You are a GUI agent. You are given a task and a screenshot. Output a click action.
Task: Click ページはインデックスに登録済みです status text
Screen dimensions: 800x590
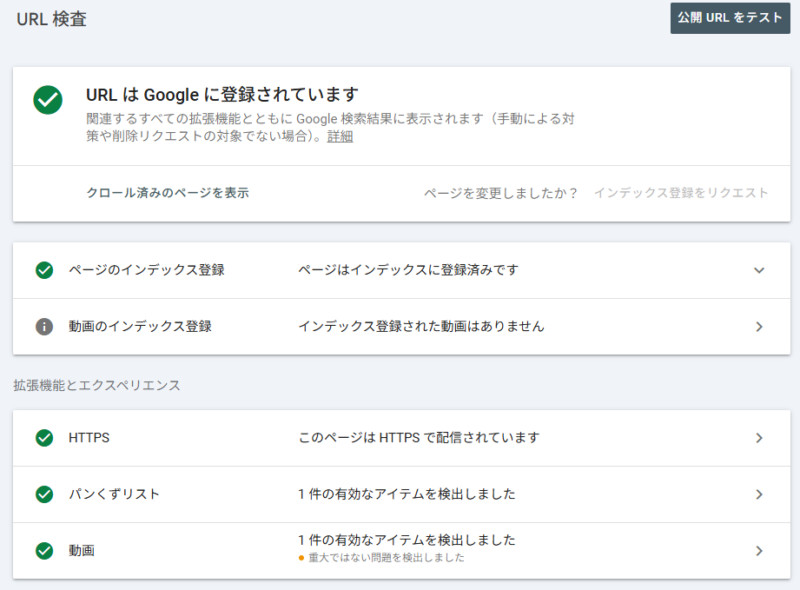pos(408,270)
